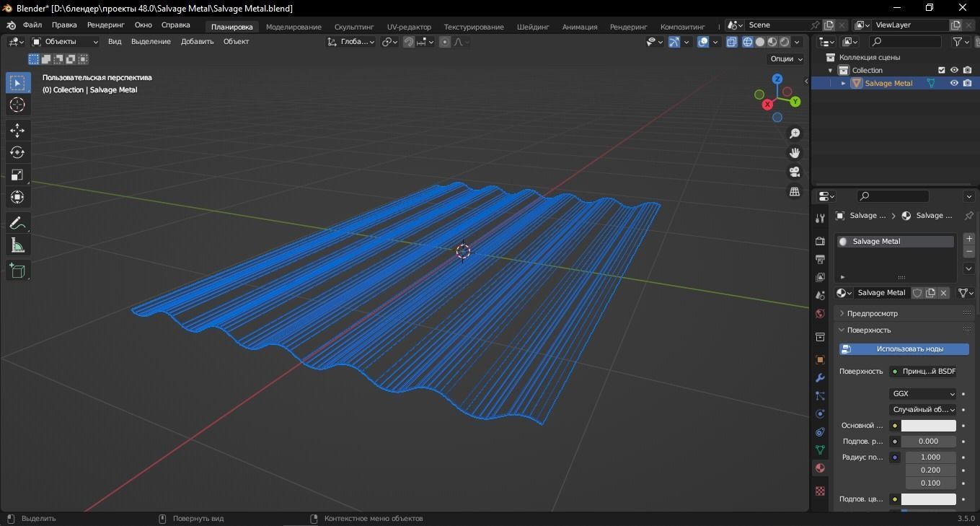Open the Object Constraints properties tab
Screen dimensions: 980x526
pyautogui.click(x=820, y=431)
